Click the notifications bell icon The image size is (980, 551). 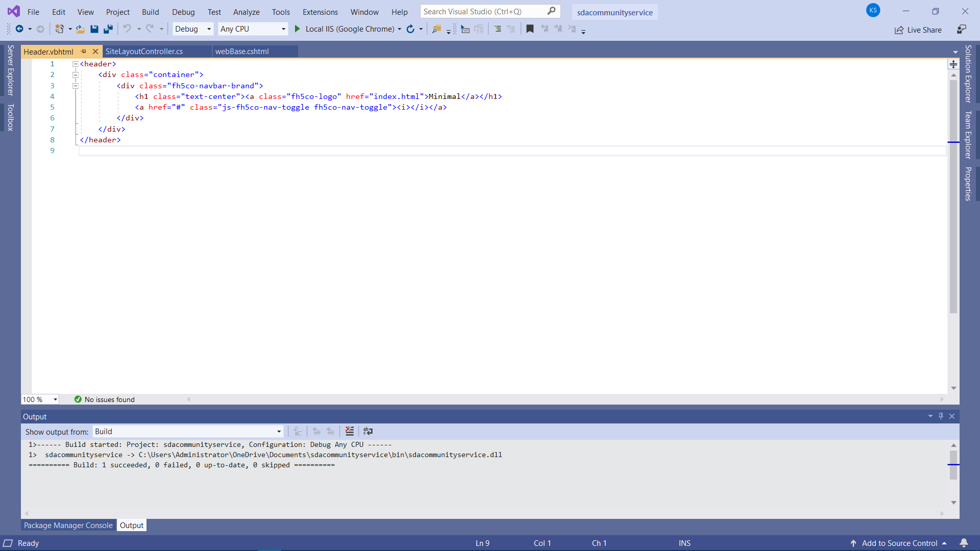(964, 543)
